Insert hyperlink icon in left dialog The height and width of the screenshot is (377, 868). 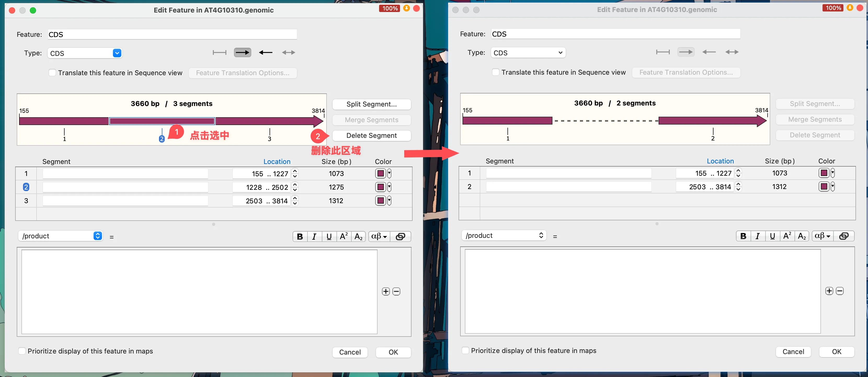point(400,237)
